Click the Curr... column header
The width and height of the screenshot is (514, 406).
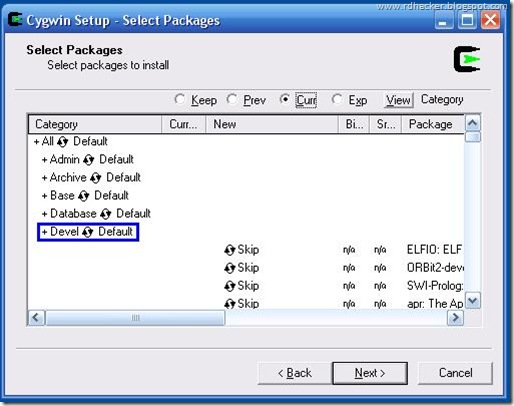pyautogui.click(x=184, y=124)
